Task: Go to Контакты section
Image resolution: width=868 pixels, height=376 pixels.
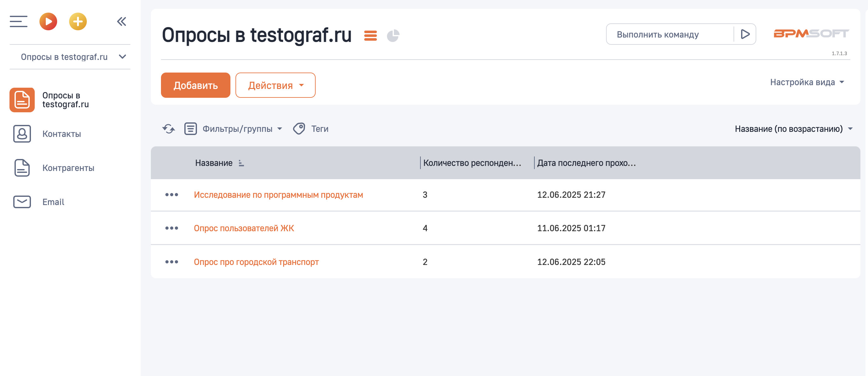Action: (x=62, y=134)
